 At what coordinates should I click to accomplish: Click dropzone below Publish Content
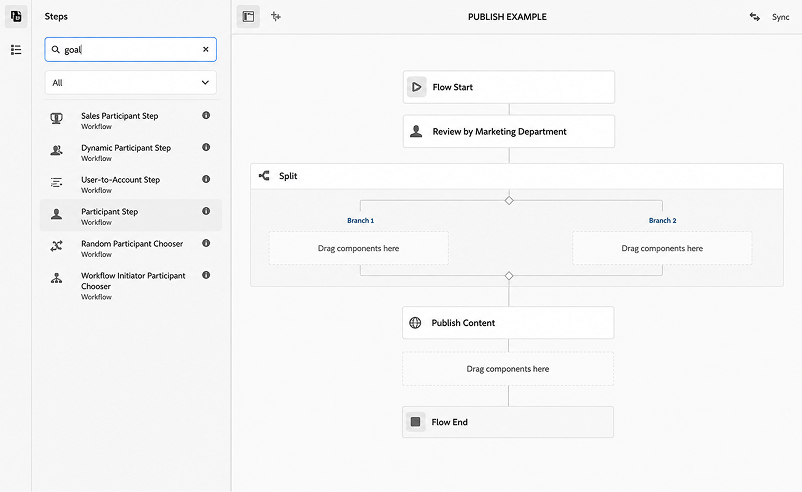(508, 369)
